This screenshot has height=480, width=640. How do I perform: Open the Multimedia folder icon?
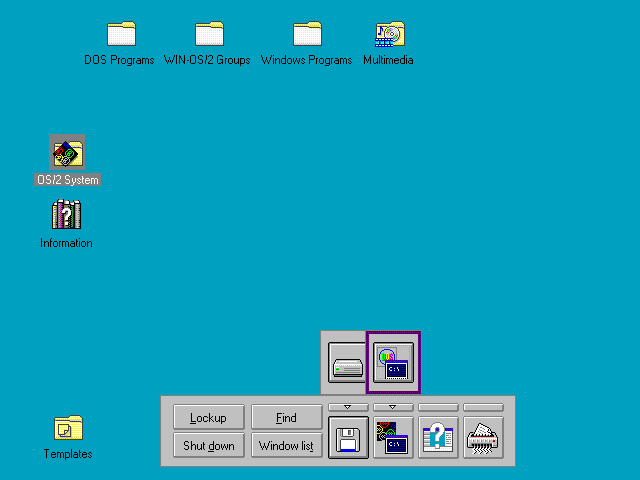pos(390,34)
